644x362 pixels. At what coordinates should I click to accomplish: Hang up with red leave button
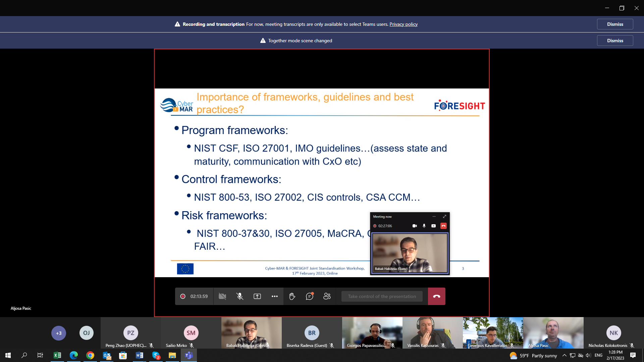tap(436, 296)
